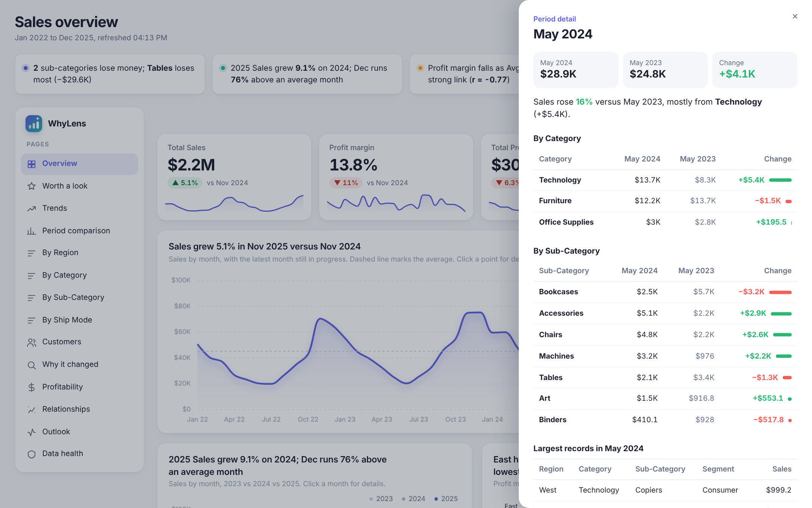Click the Binders sub-category row

(665, 420)
